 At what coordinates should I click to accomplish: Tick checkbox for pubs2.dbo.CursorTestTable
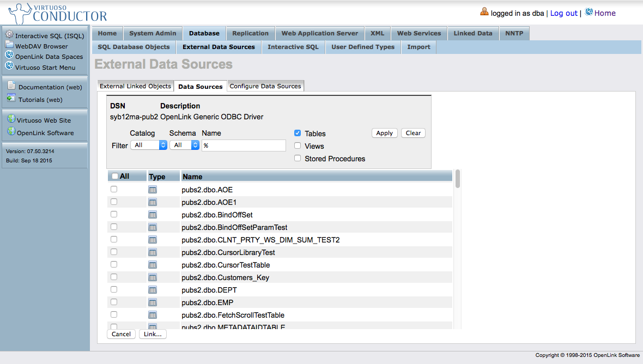pos(114,264)
